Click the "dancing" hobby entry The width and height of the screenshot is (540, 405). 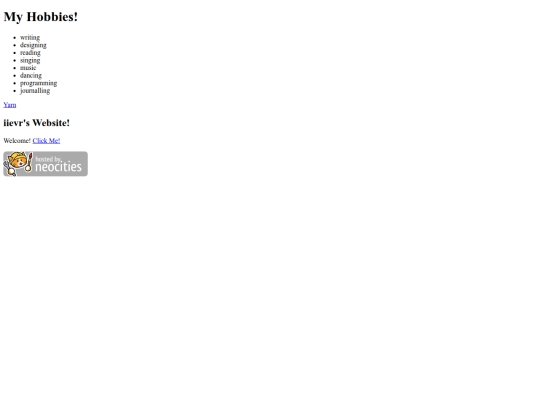click(31, 75)
